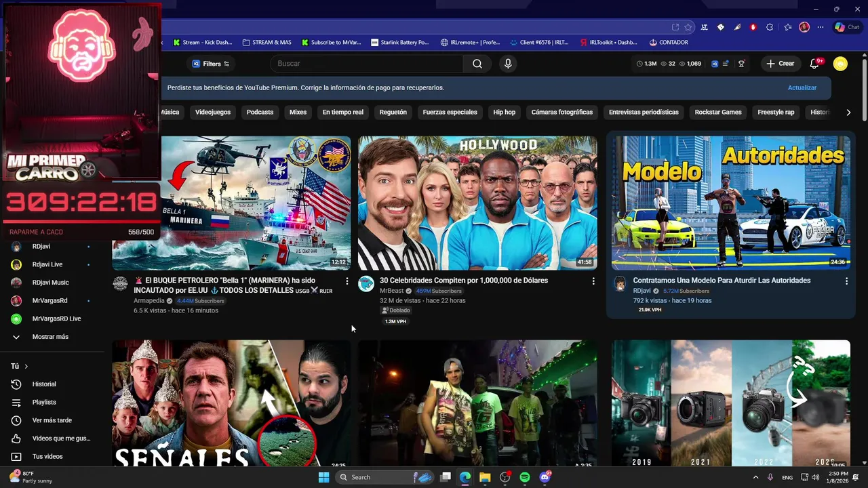Open Armapedia channel avatar under first video
This screenshot has width=868, height=488.
120,284
